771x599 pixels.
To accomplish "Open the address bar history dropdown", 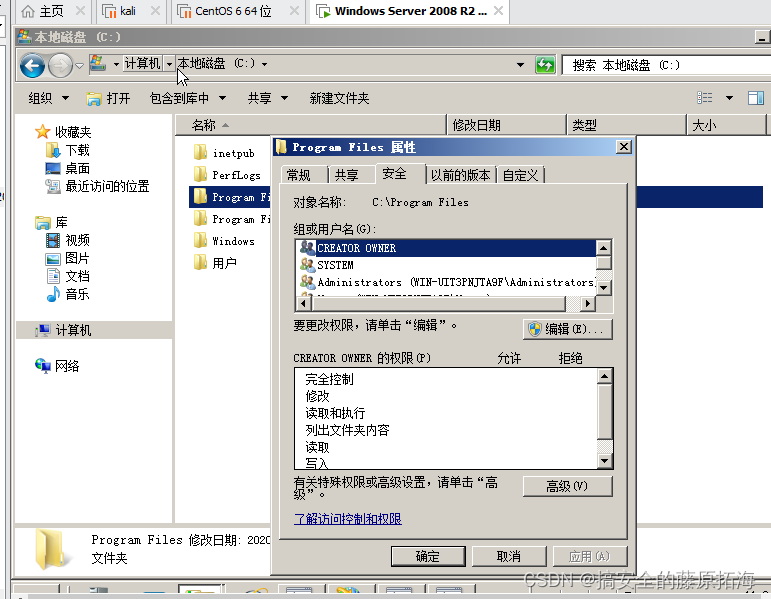I will click(x=520, y=64).
